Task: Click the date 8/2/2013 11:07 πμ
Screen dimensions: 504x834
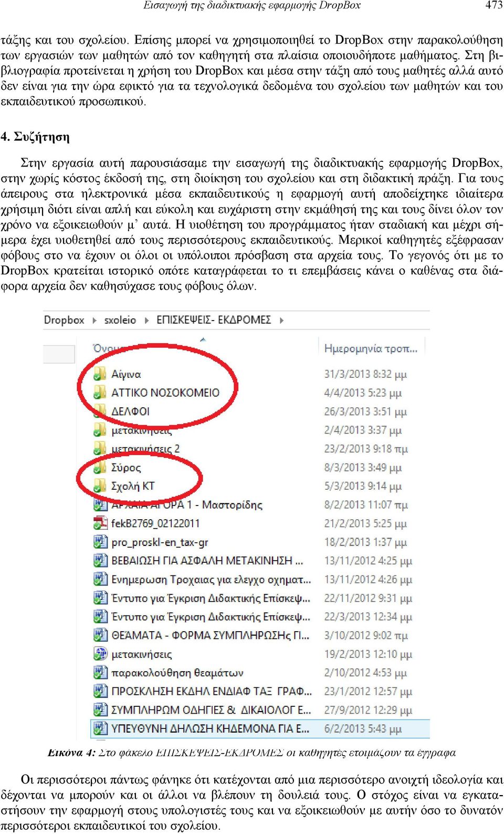Action: click(x=366, y=505)
